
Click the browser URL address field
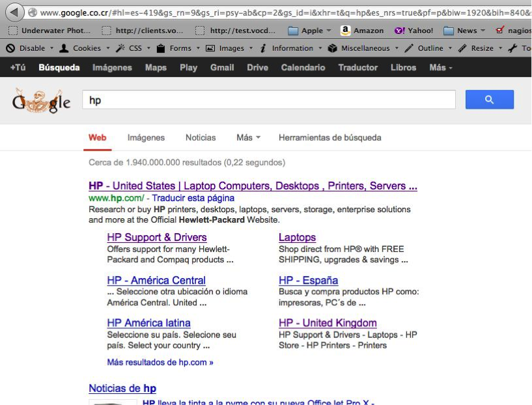coord(285,13)
